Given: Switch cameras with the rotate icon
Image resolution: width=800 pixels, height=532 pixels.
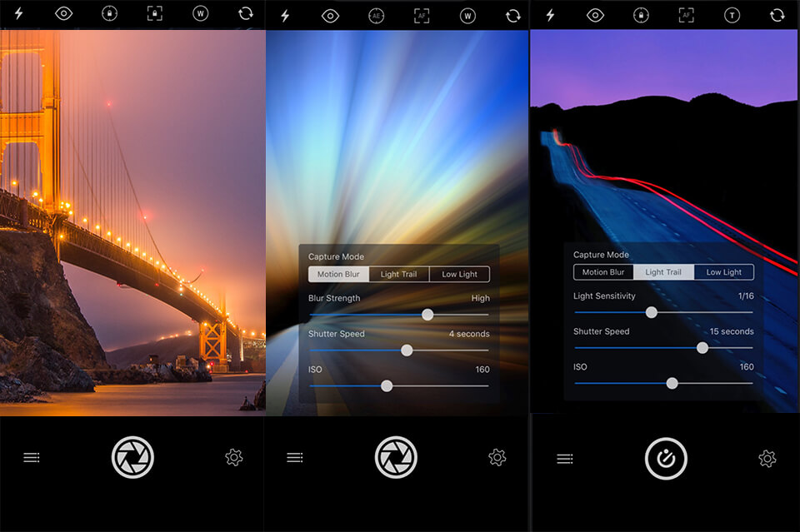Looking at the screenshot, I should coord(246,14).
